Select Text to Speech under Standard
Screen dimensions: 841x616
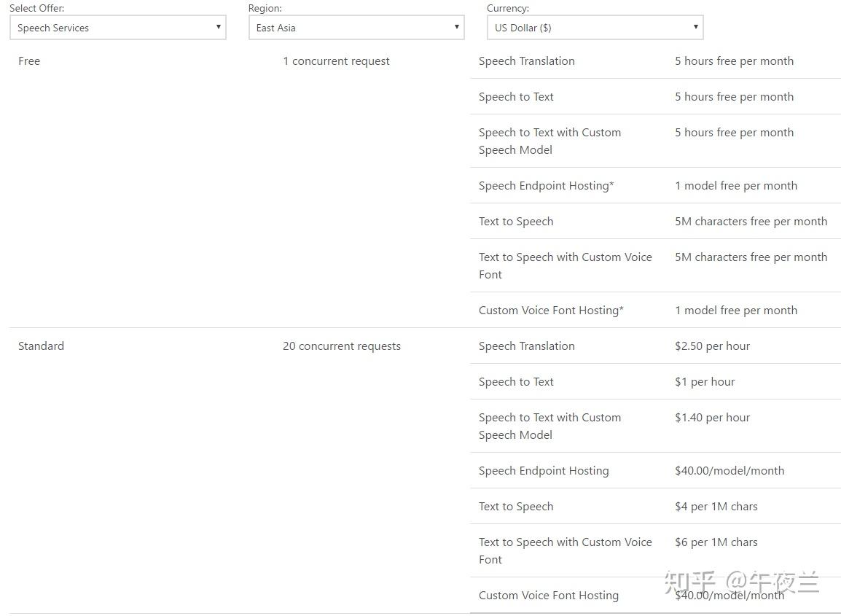pyautogui.click(x=516, y=507)
